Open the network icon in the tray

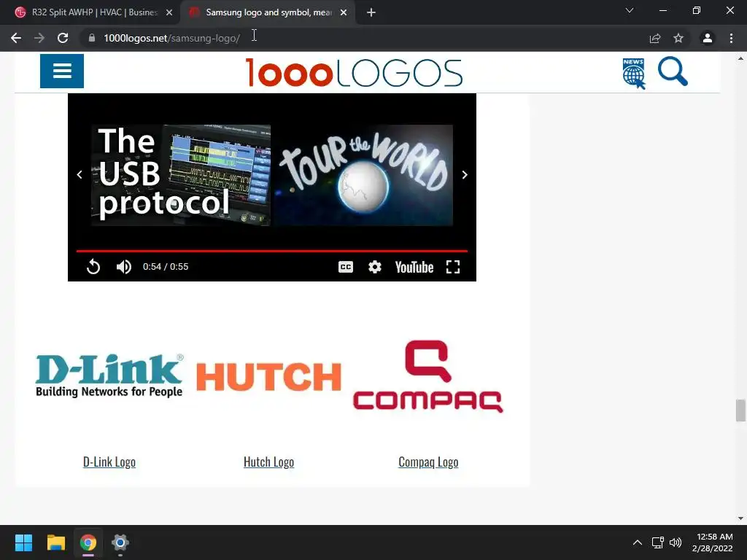point(658,542)
